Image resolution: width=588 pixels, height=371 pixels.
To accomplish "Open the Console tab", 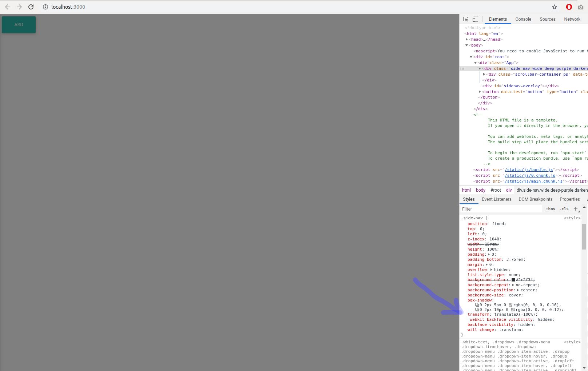I will pos(523,19).
